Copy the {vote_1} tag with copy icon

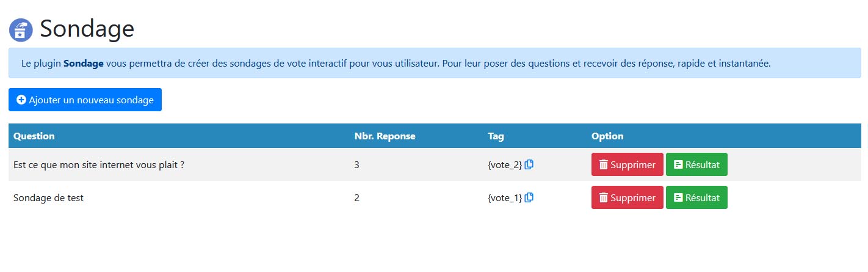pos(529,197)
